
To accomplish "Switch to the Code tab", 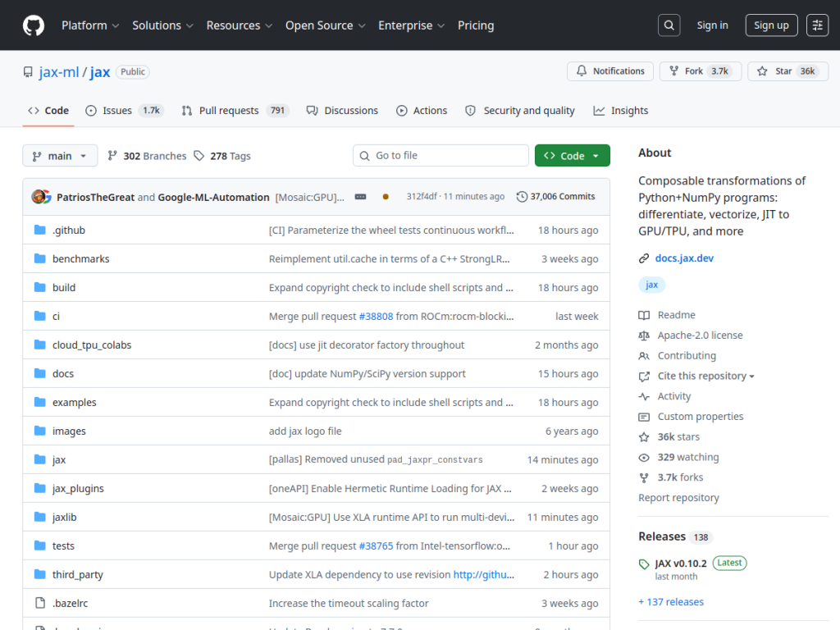I will click(x=48, y=111).
